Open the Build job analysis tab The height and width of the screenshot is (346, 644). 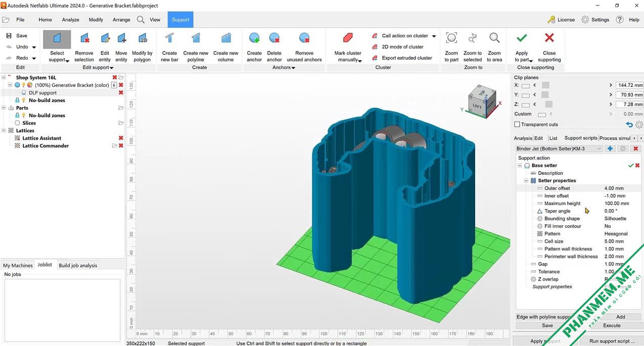click(x=78, y=265)
